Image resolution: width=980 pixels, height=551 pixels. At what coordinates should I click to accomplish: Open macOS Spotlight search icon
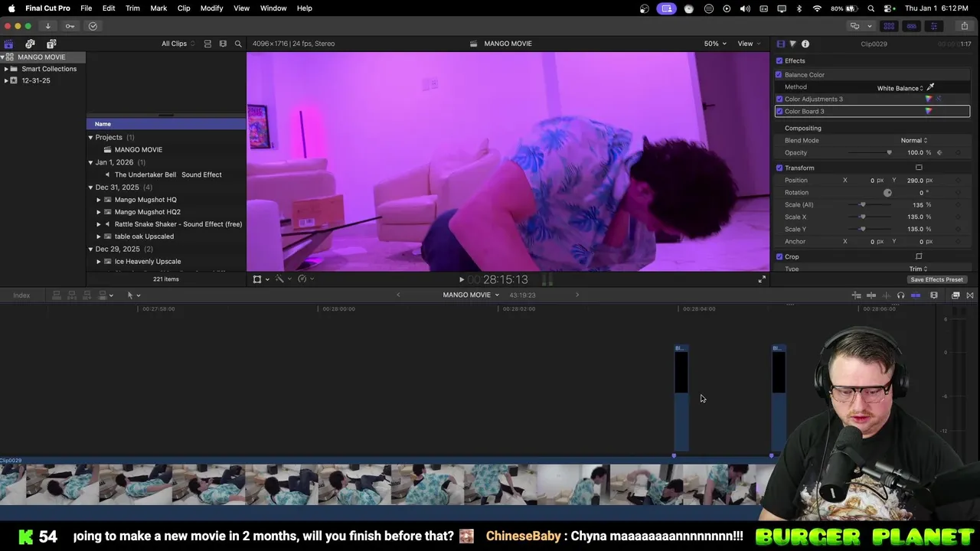(871, 8)
